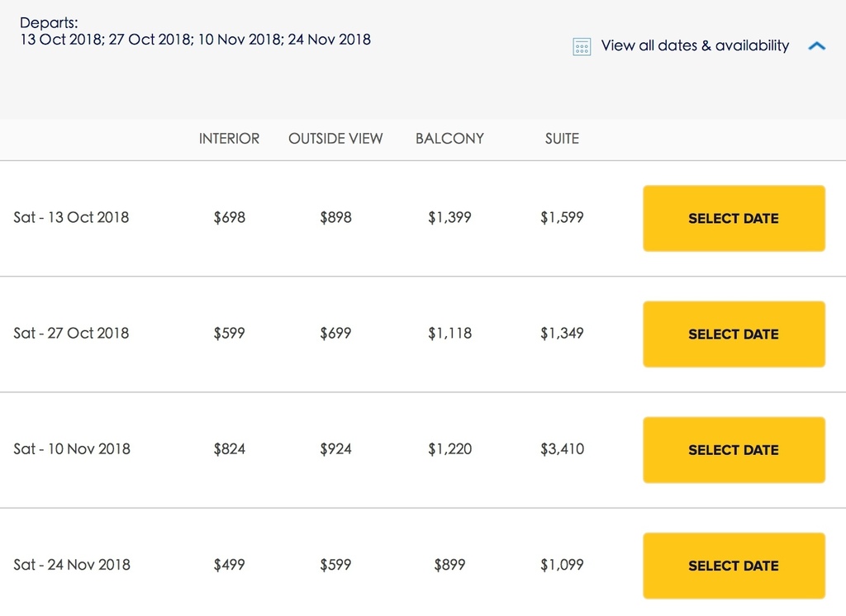
Task: Click the SUITE column header
Action: pyautogui.click(x=562, y=139)
